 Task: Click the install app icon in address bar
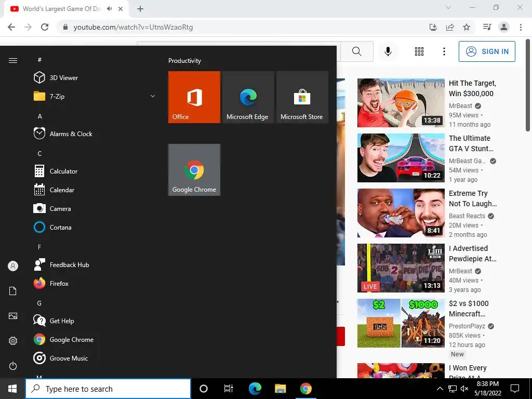click(433, 27)
